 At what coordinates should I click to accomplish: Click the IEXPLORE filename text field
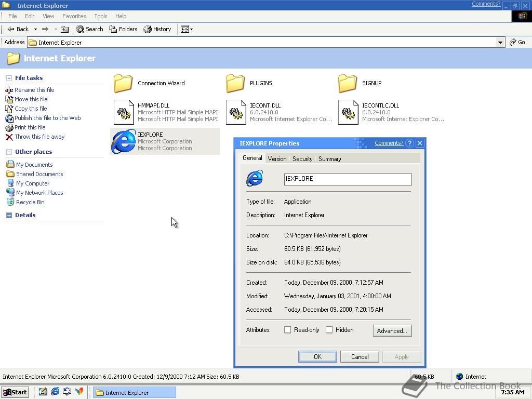[x=348, y=179]
